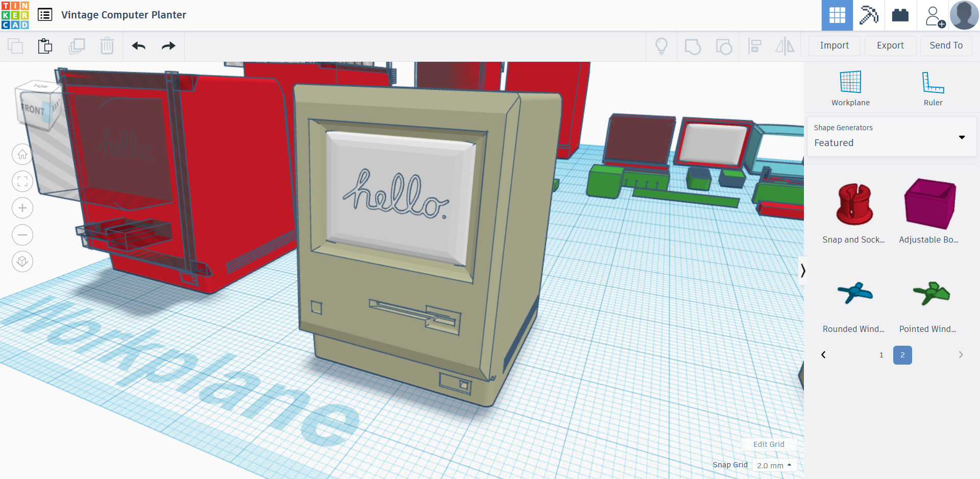
Task: Open the Align tool
Action: click(x=754, y=46)
